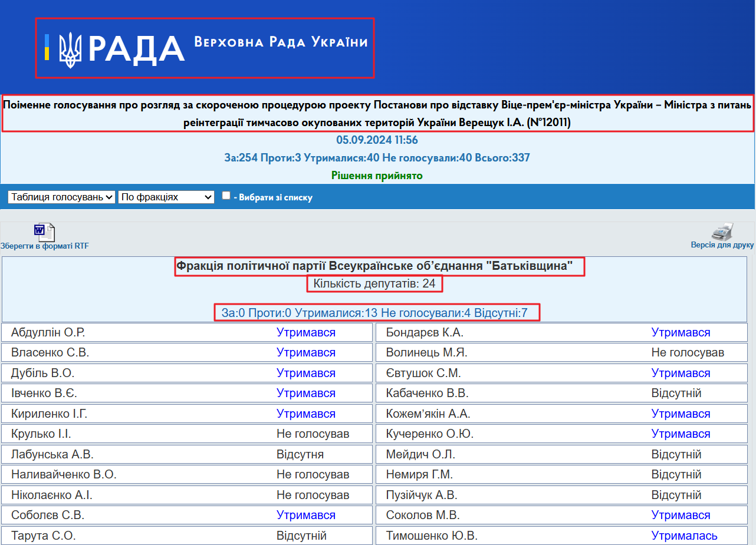Click deputy name 'Лабунська А.В.'

pyautogui.click(x=52, y=455)
